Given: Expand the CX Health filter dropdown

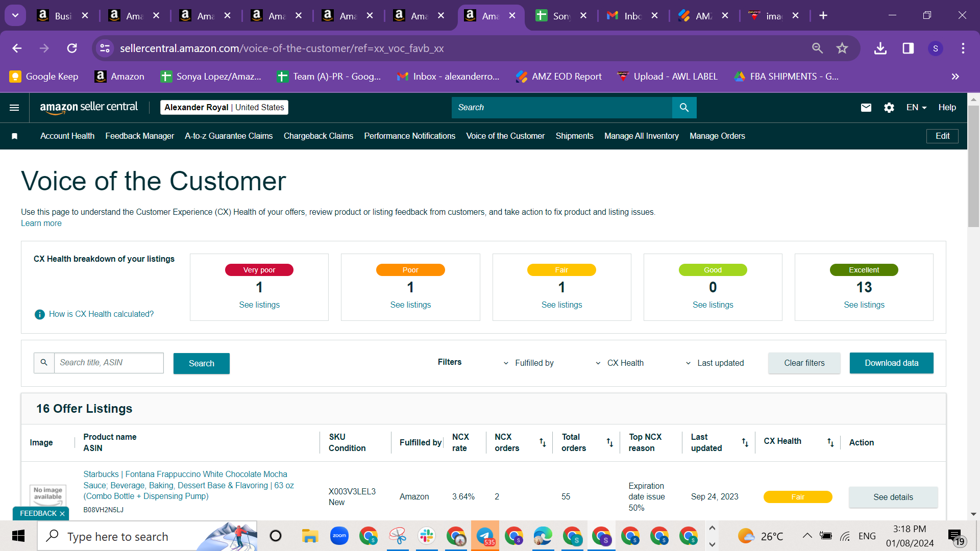Looking at the screenshot, I should tap(620, 363).
